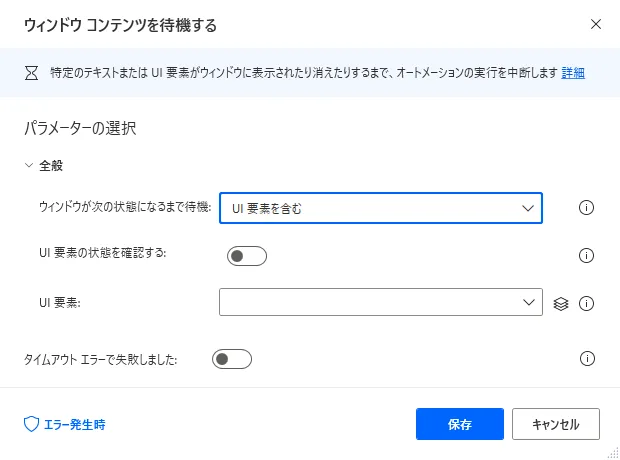Open the 'ウィンドウが次の状態になるまで待機' dropdown

(380, 208)
